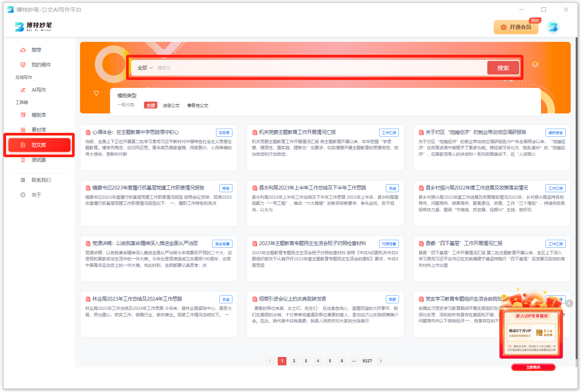Jump to last page 9227
The width and height of the screenshot is (581, 392).
point(367,361)
